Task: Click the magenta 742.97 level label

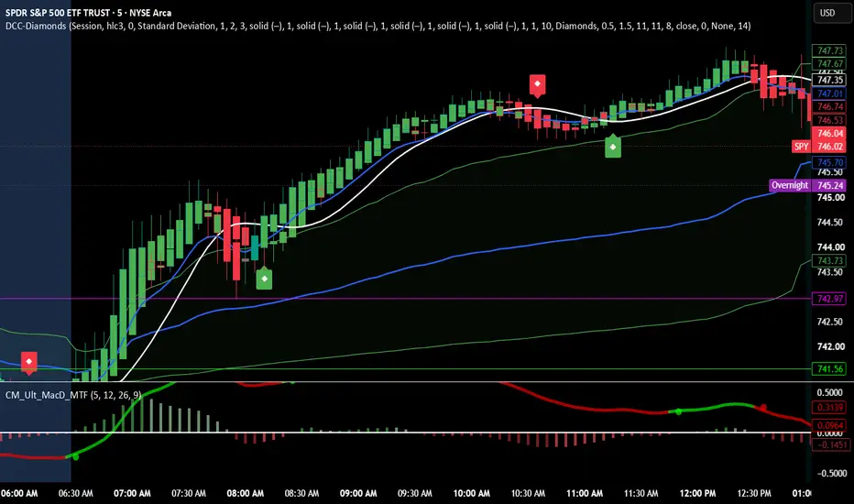Action: [x=830, y=299]
